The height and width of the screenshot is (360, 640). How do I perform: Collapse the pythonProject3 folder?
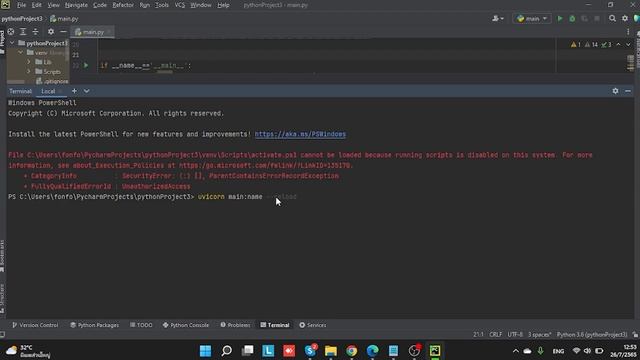pyautogui.click(x=12, y=43)
